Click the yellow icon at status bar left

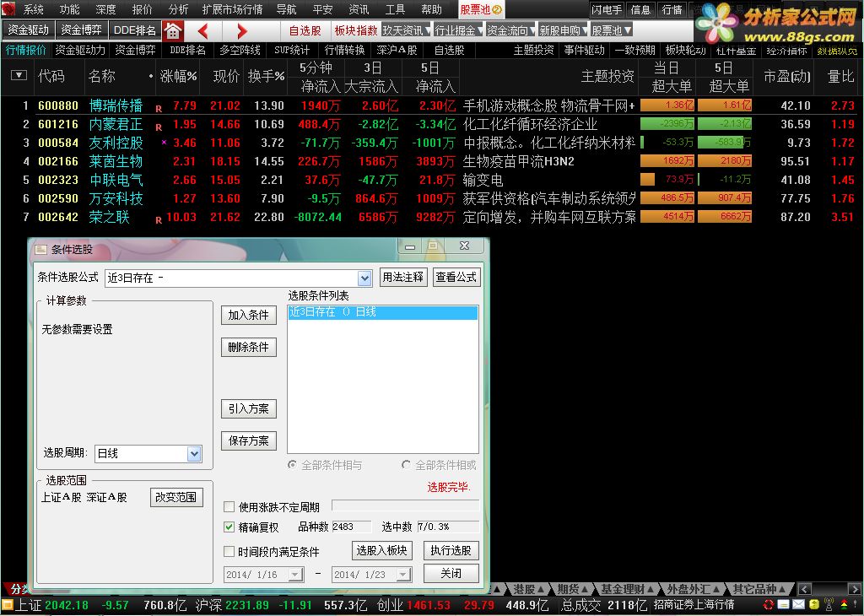click(7, 605)
